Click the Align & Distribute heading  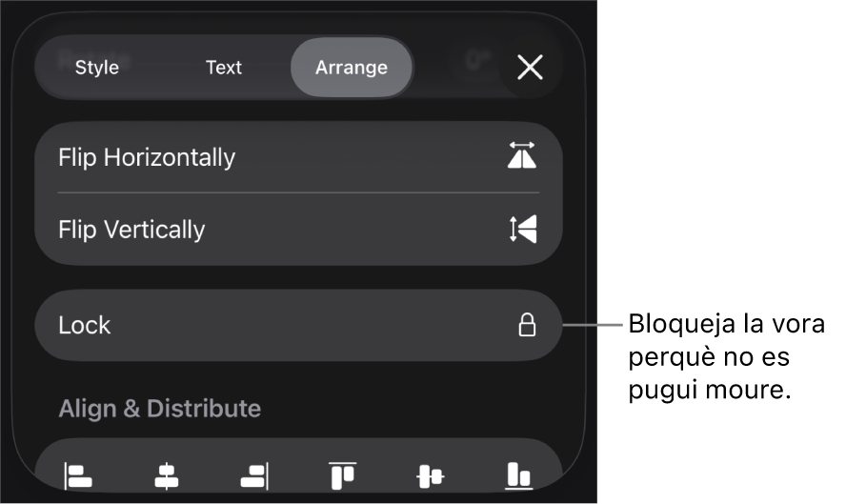tap(160, 408)
